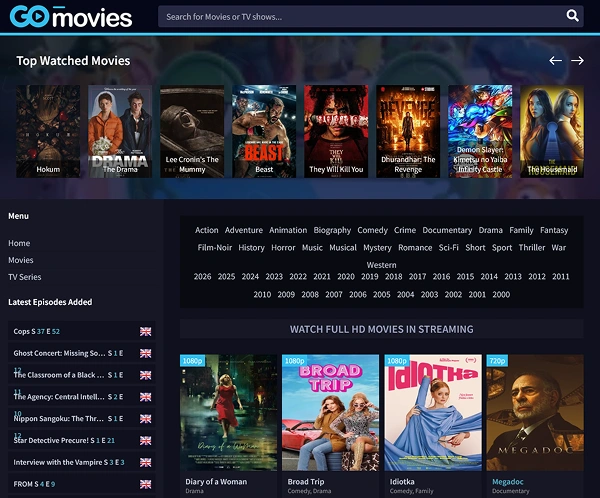Filter by Biography genre
The width and height of the screenshot is (600, 498).
tap(332, 230)
